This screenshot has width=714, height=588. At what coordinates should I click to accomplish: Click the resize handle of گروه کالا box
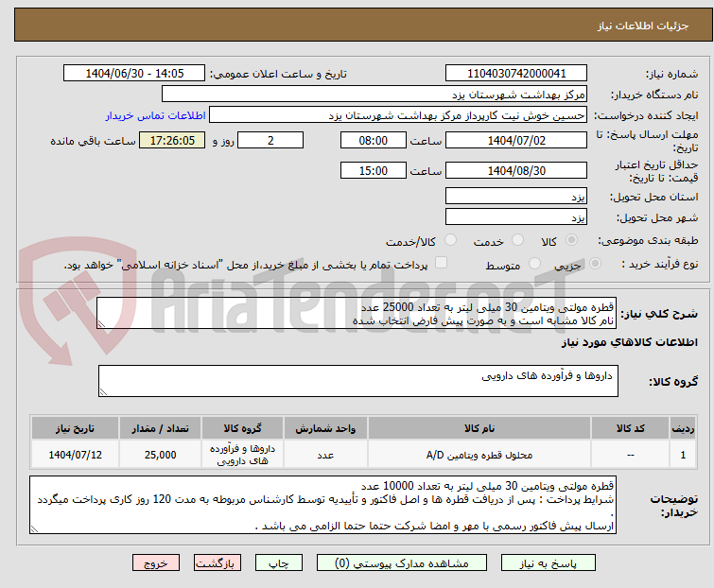(x=103, y=392)
